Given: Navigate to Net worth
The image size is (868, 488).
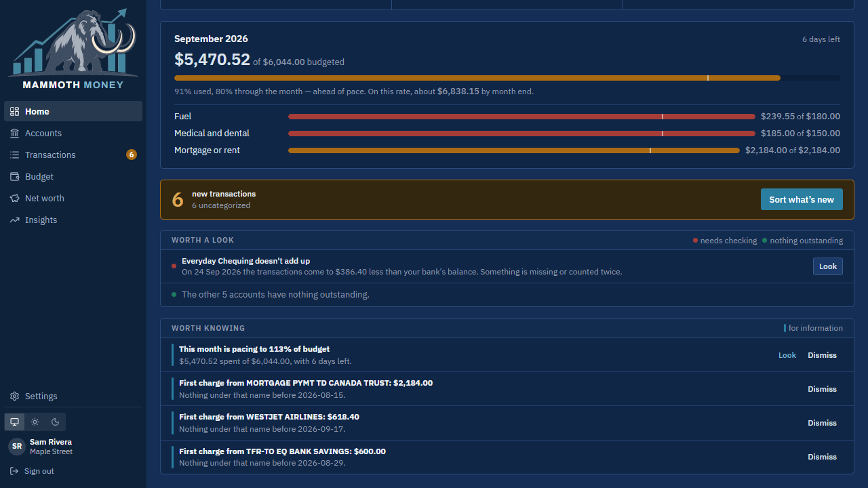Looking at the screenshot, I should point(73,198).
